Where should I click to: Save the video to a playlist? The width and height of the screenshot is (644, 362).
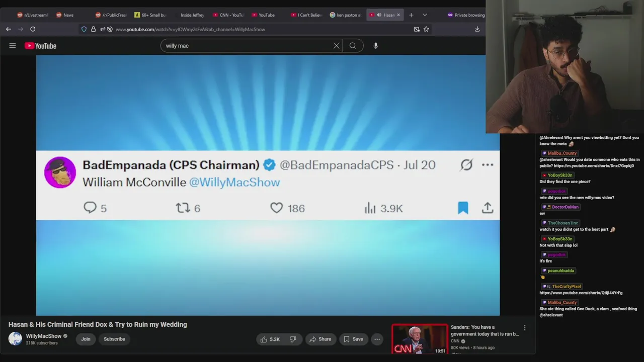point(353,339)
